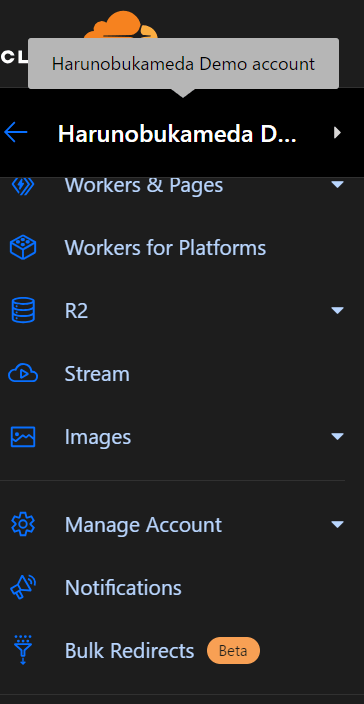Select the R2 menu item
The image size is (364, 704).
pos(76,311)
